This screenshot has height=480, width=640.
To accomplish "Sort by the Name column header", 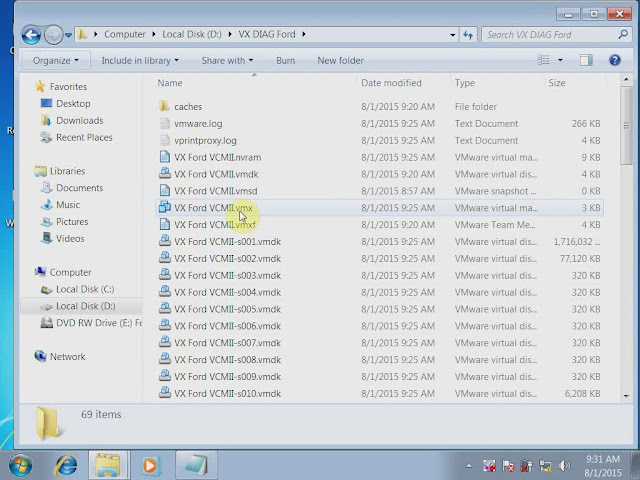I will tap(170, 83).
